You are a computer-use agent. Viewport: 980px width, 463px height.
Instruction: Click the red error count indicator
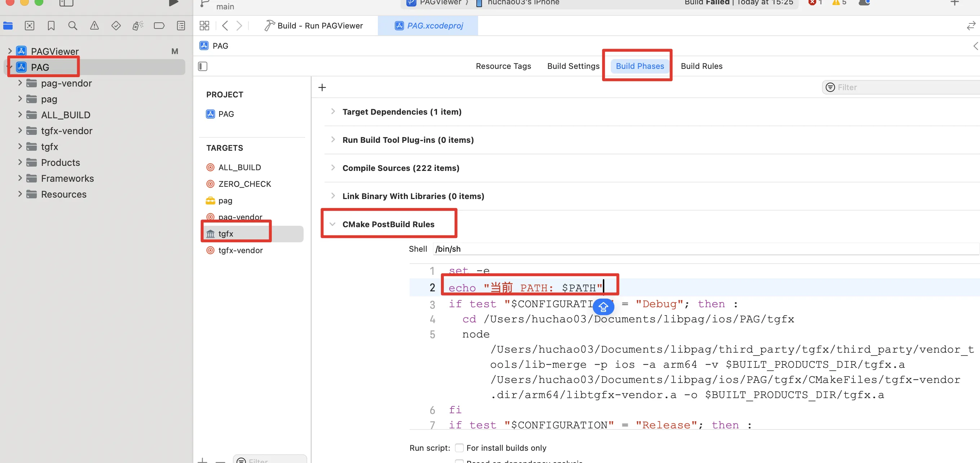click(x=815, y=3)
